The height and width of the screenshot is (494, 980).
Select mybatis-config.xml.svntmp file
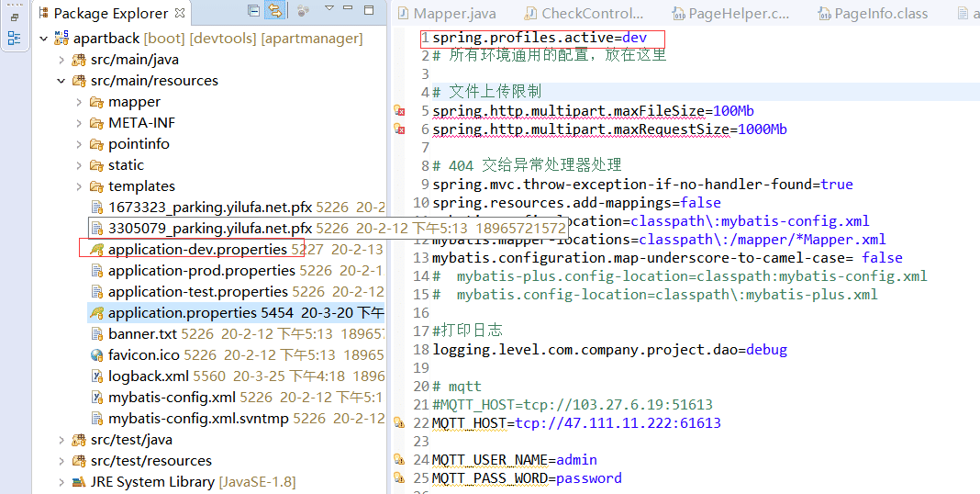[x=198, y=419]
